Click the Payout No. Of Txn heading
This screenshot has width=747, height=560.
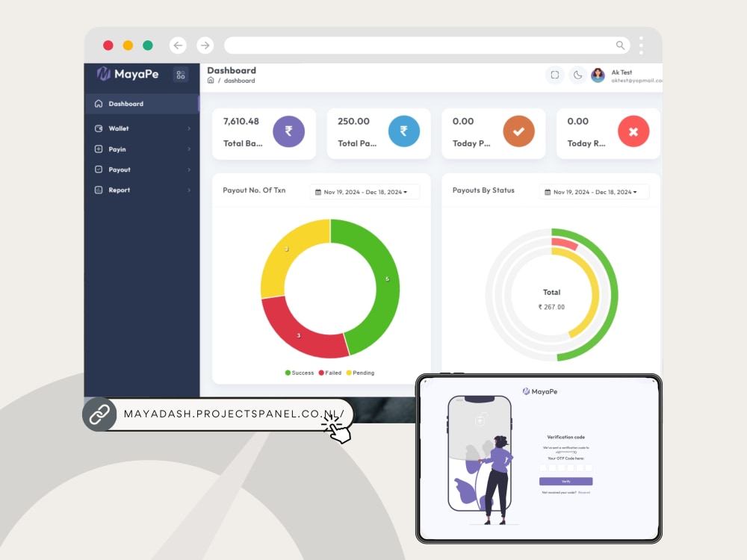255,190
